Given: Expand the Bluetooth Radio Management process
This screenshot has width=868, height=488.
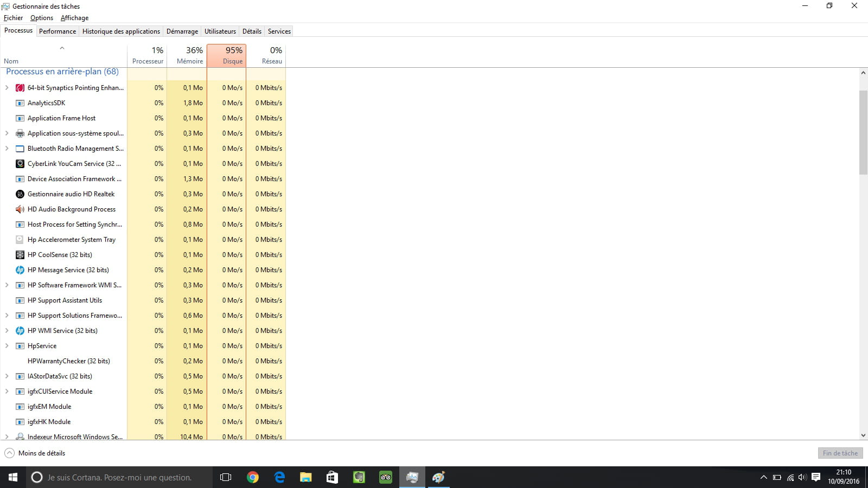Looking at the screenshot, I should pyautogui.click(x=7, y=149).
